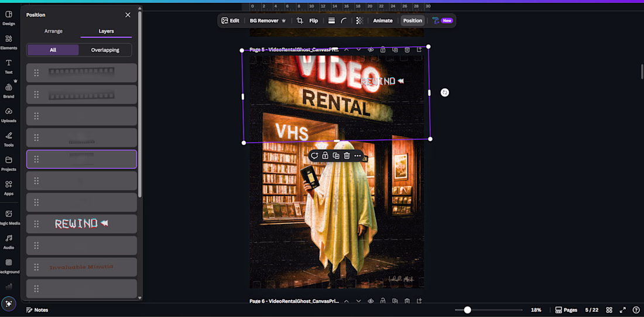Switch to the Arrange tab
This screenshot has height=317, width=644.
[x=53, y=31]
